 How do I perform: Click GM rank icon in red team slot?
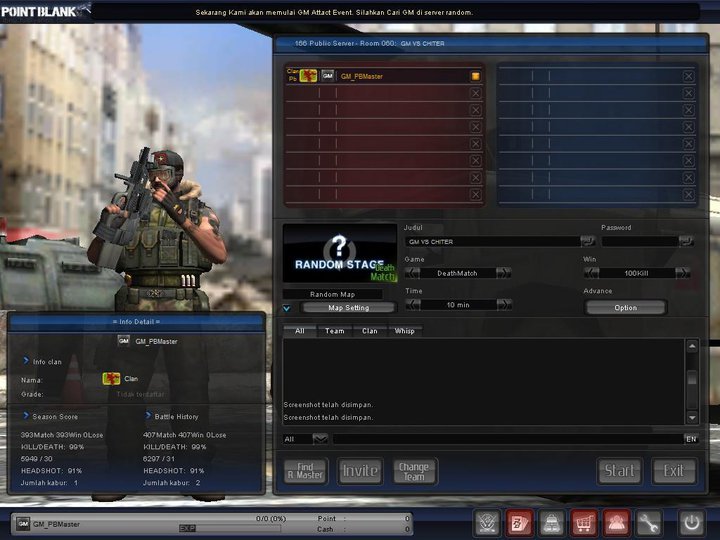[x=327, y=76]
